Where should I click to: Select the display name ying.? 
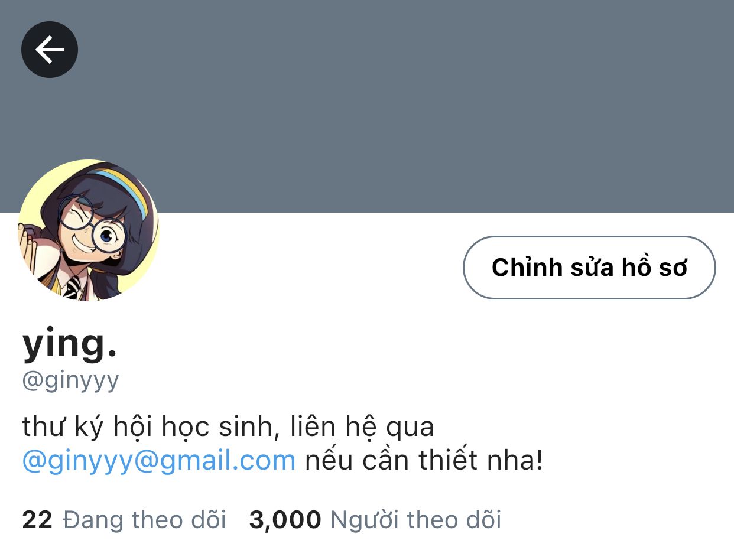point(70,345)
